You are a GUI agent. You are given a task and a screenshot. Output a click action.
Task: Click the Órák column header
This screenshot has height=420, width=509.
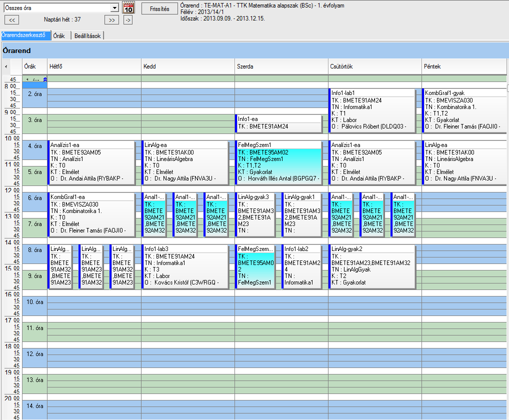tap(34, 66)
